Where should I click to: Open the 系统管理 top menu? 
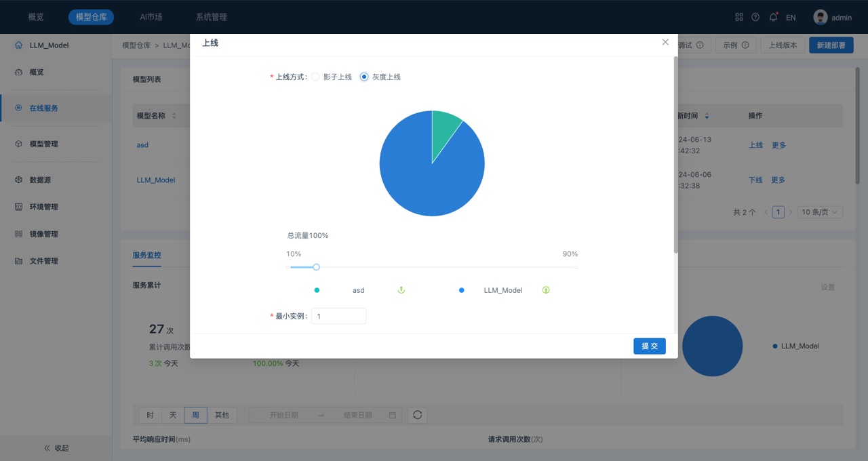(x=211, y=17)
